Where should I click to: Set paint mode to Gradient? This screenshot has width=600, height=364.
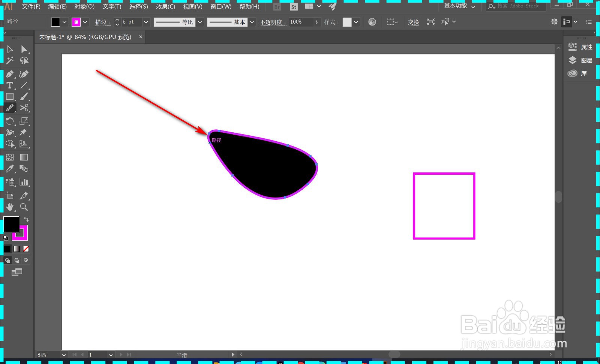point(16,249)
